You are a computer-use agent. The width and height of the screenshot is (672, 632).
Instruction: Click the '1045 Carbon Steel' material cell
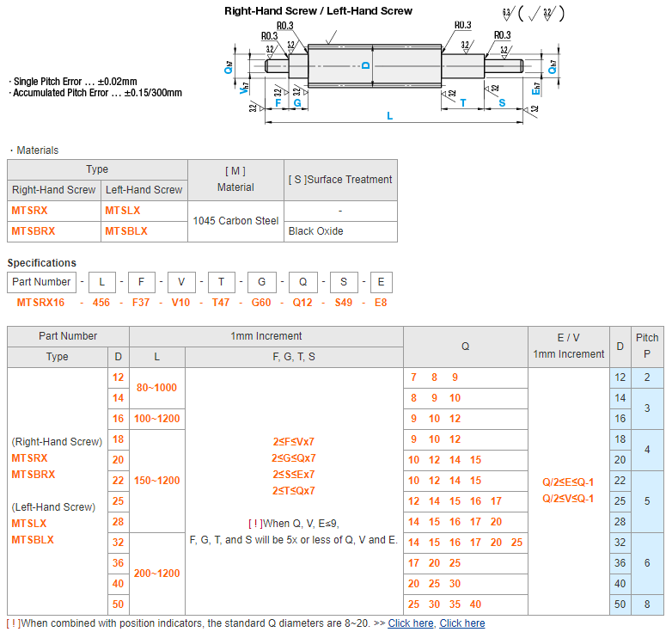coord(235,221)
